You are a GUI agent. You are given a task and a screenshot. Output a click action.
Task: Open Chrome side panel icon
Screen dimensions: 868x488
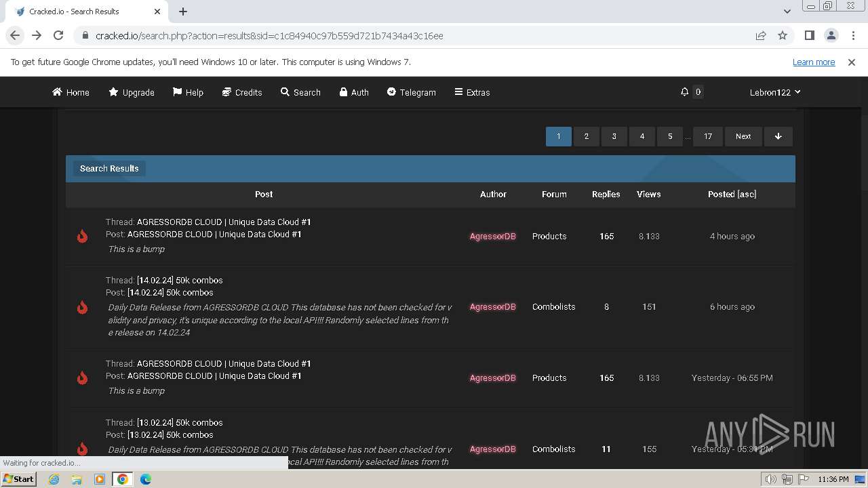pyautogui.click(x=809, y=35)
